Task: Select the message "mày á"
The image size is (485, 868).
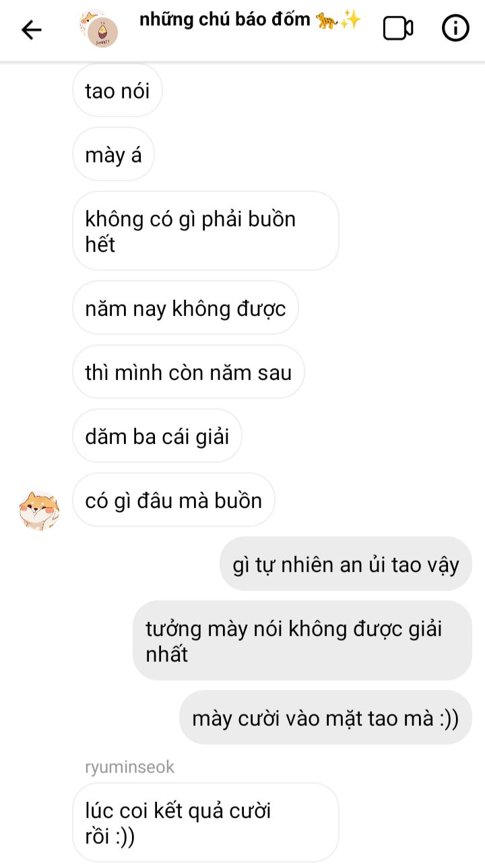Action: click(x=113, y=154)
